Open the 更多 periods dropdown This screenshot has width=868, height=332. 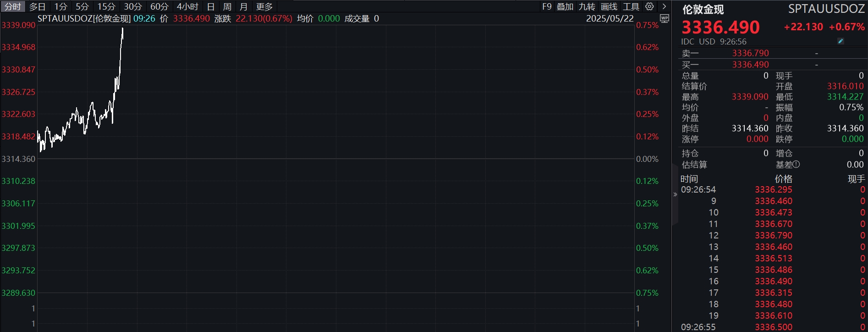264,6
